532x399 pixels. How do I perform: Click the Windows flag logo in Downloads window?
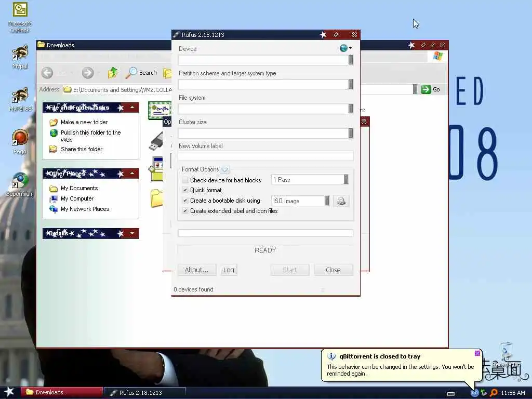pyautogui.click(x=438, y=56)
